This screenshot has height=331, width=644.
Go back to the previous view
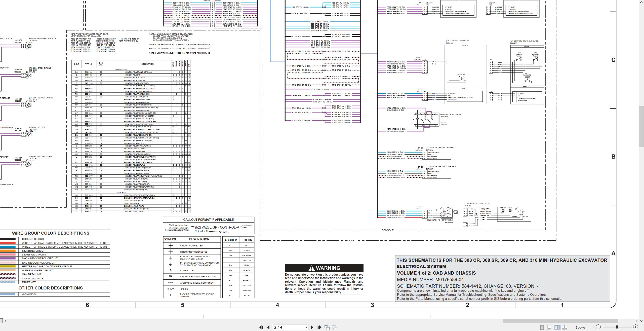point(327,327)
